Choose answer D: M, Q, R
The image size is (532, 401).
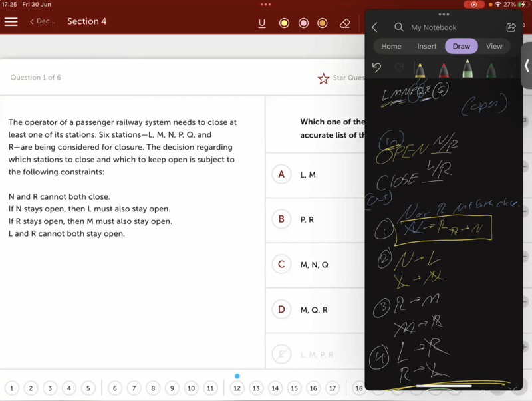[x=281, y=309]
